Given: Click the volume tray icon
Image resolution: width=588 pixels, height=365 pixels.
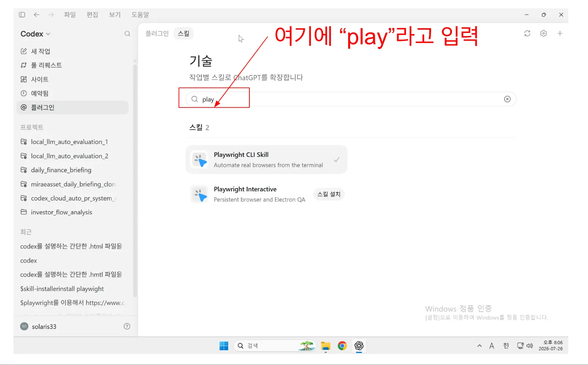Looking at the screenshot, I should [529, 346].
